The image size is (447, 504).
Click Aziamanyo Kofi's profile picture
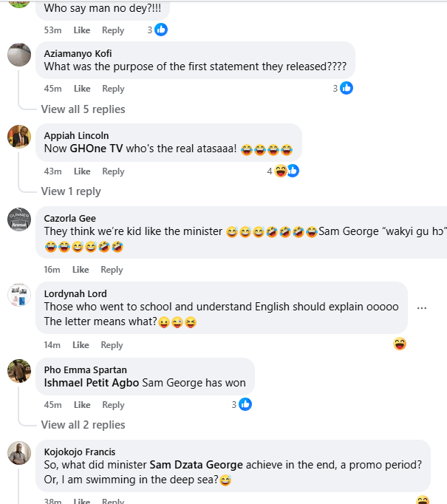[x=19, y=55]
